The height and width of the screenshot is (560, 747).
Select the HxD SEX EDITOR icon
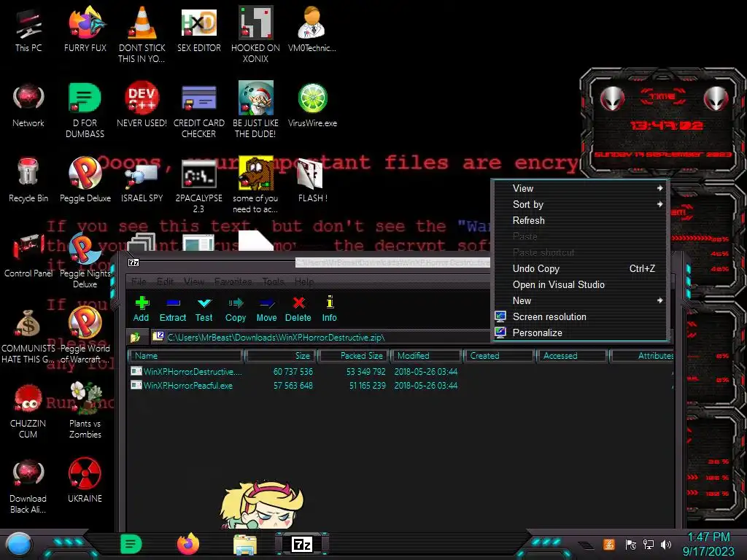198,29
